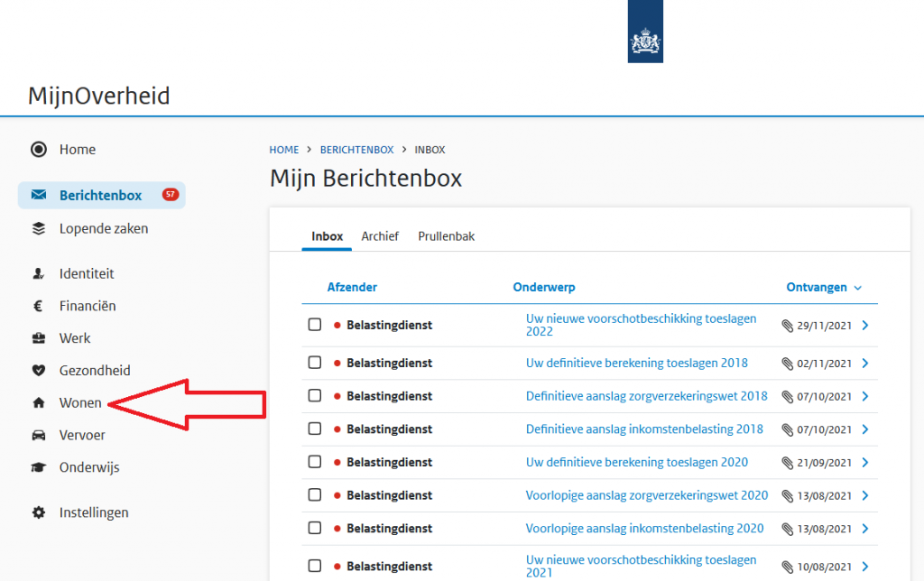Open 29/11/2021 message via right chevron

(865, 326)
